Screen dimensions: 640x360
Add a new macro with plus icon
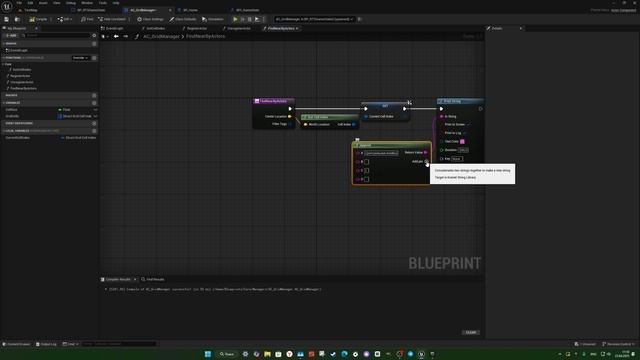(94, 95)
